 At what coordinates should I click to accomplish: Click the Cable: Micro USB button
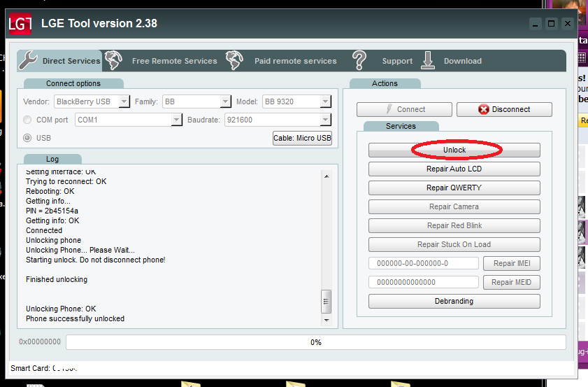click(x=302, y=138)
